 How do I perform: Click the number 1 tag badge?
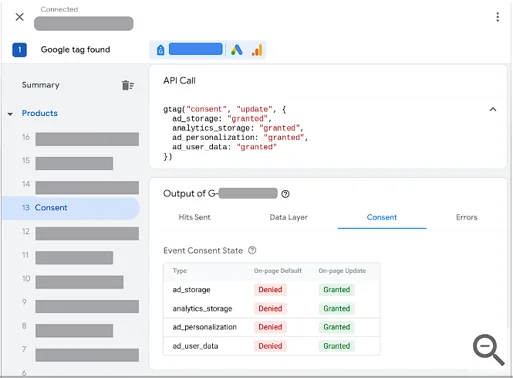coord(19,50)
